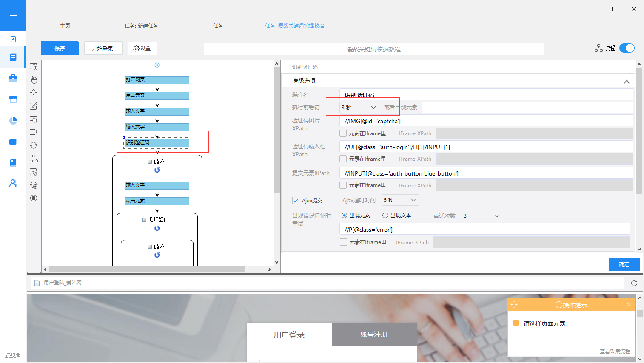Open the toolbox briefcase icon in sidebar
The width and height of the screenshot is (644, 363).
(x=13, y=78)
